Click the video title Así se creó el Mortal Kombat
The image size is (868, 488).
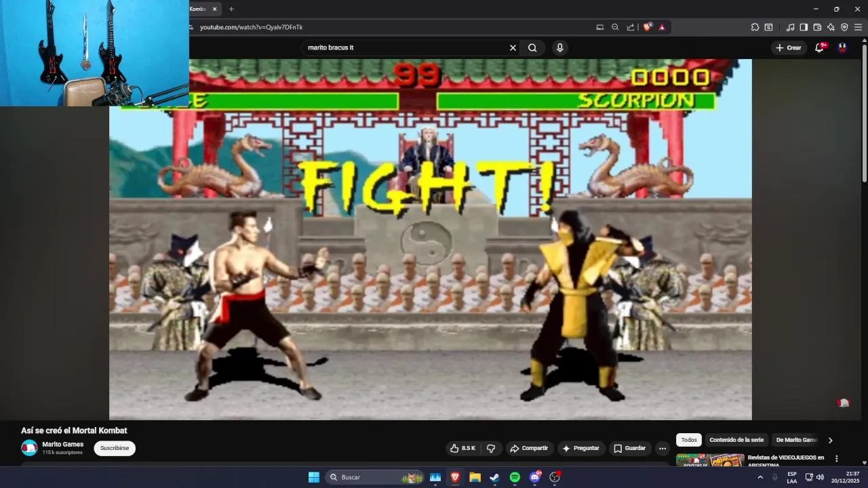[x=74, y=430]
